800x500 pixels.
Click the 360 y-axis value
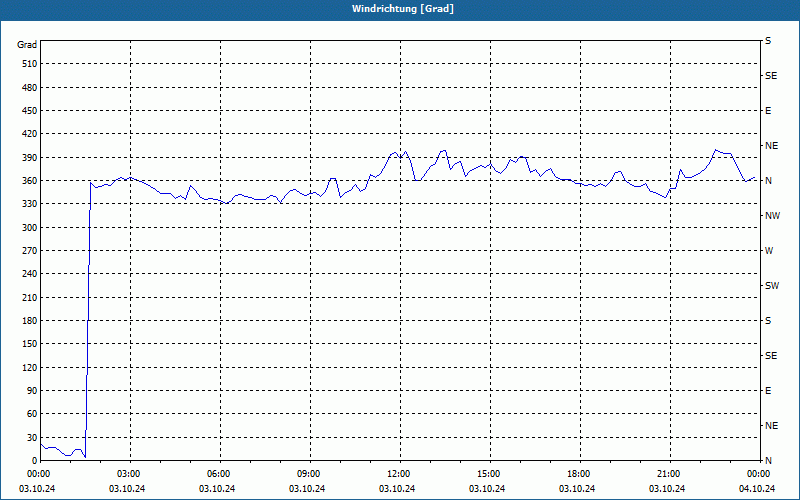[x=30, y=181]
